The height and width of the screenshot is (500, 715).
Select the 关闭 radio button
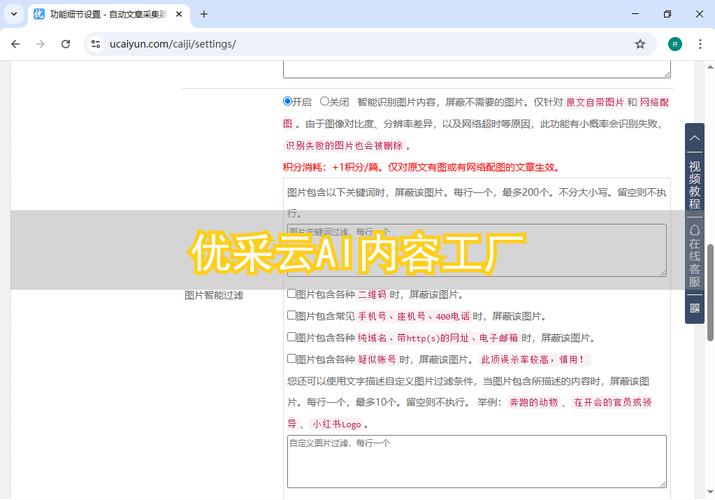(324, 101)
